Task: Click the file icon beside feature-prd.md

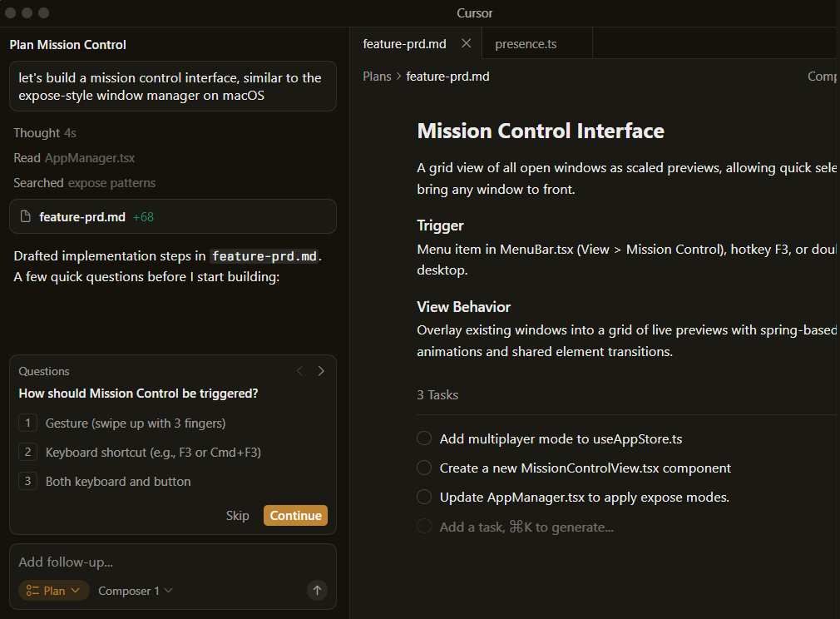Action: 25,217
